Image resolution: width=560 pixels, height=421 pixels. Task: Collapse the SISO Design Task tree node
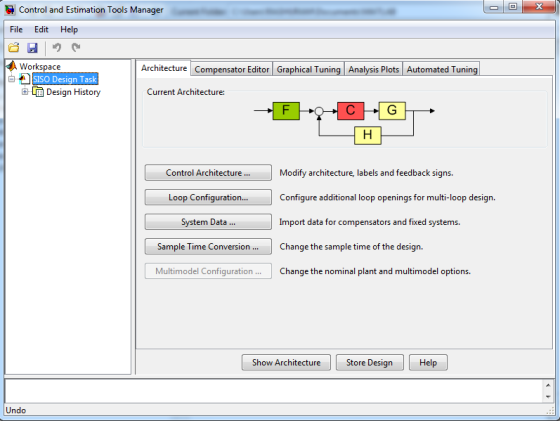coord(12,79)
